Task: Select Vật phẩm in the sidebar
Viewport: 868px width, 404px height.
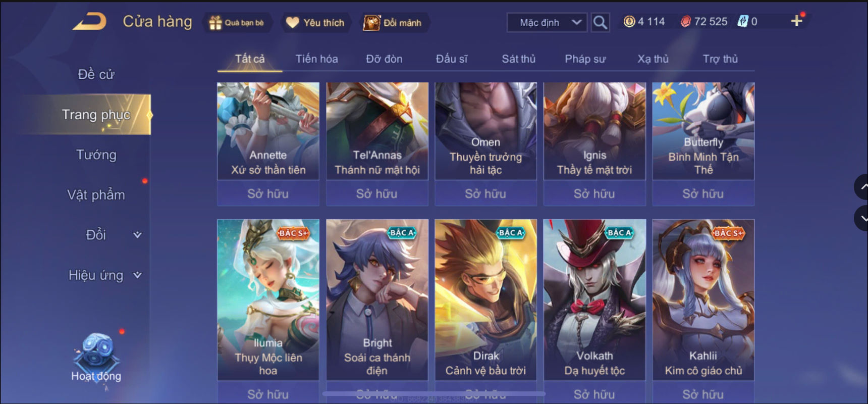Action: (96, 195)
